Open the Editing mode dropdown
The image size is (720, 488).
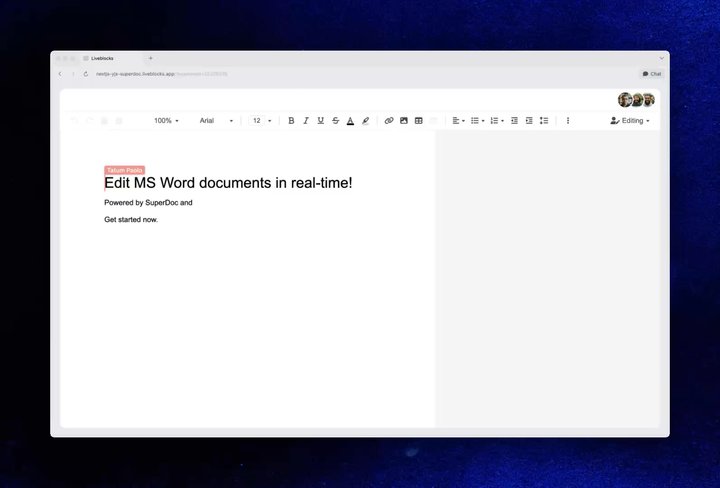(630, 121)
